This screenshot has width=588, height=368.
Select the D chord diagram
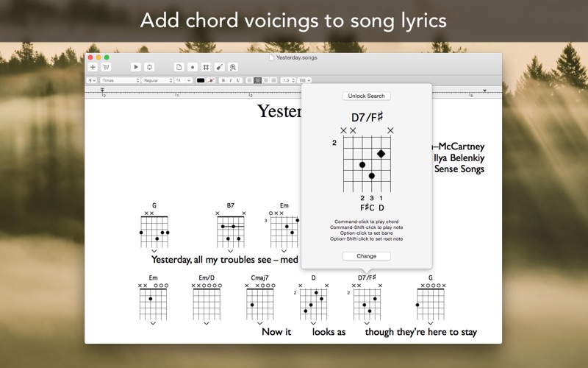[314, 302]
